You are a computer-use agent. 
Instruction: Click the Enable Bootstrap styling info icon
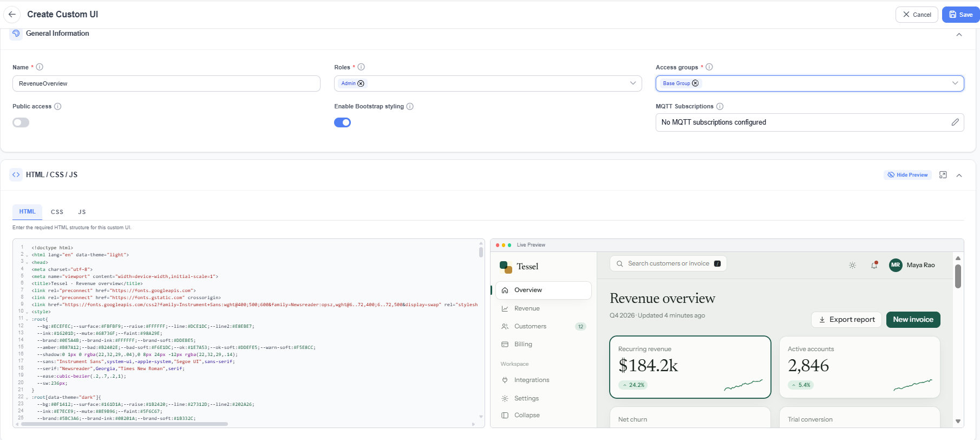(410, 106)
